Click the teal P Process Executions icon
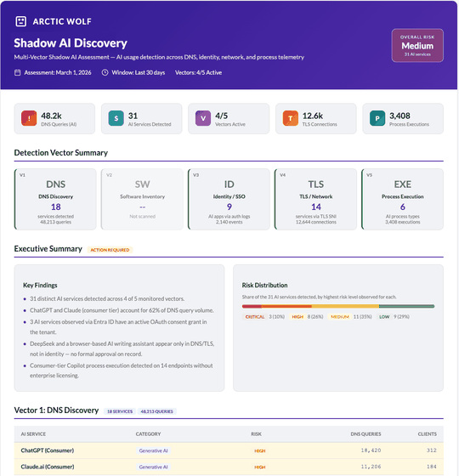The width and height of the screenshot is (459, 476). 377,118
